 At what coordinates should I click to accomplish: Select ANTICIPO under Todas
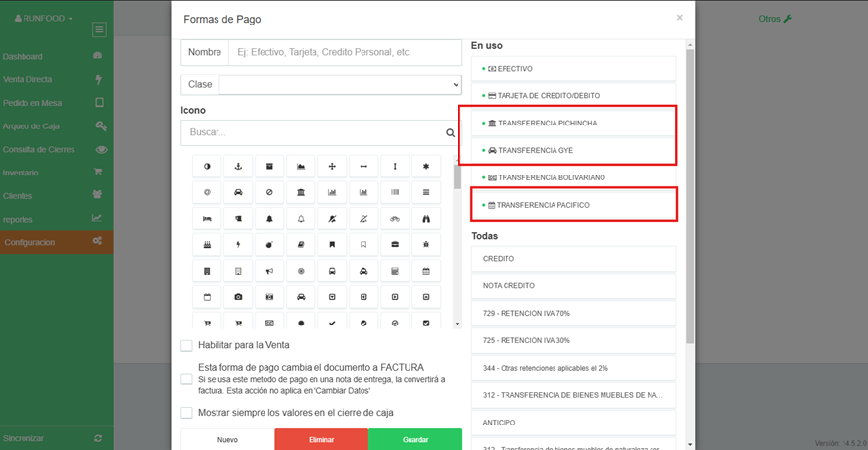573,423
